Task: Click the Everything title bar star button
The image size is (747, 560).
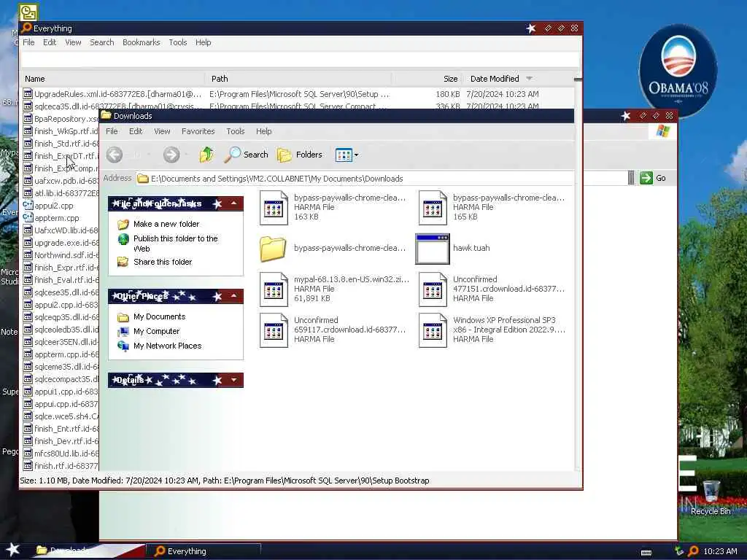Action: pyautogui.click(x=531, y=28)
